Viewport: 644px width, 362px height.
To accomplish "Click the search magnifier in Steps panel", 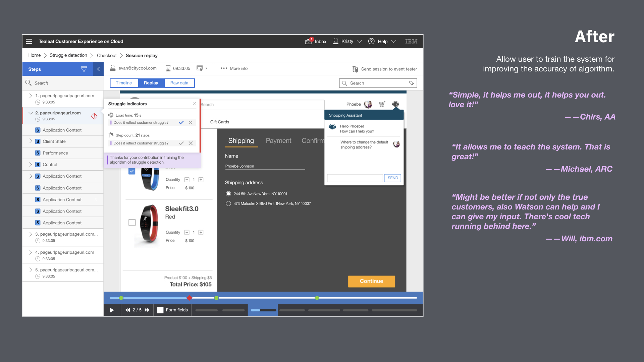I will pyautogui.click(x=28, y=83).
